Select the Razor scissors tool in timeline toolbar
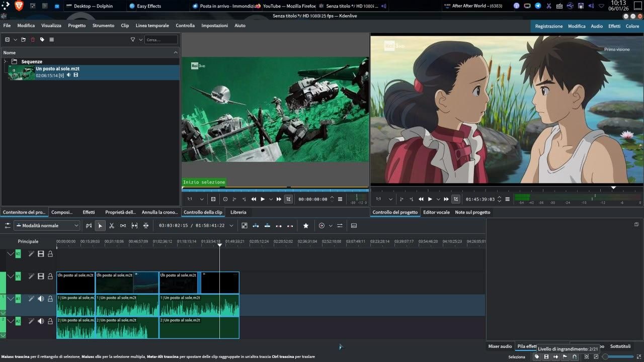 pos(111,226)
